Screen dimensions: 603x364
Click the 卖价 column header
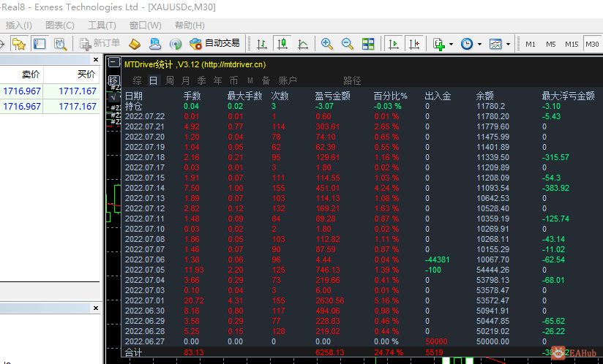[x=31, y=74]
